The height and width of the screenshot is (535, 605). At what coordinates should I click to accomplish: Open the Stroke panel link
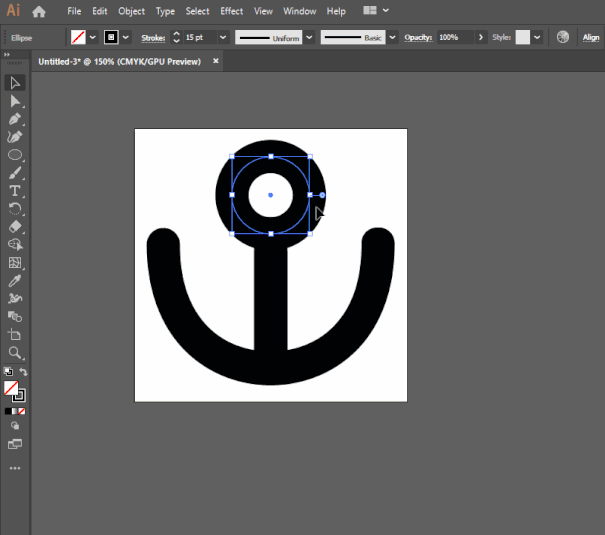[x=152, y=37]
